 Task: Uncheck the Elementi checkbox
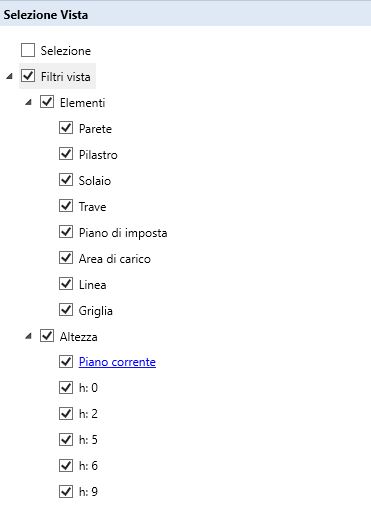click(x=47, y=102)
